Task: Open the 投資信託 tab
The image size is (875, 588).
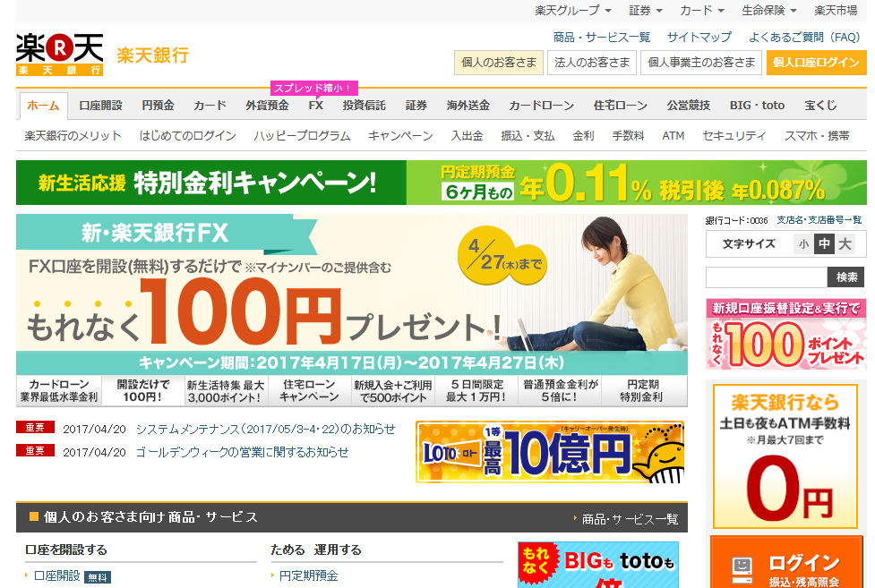Action: click(365, 106)
